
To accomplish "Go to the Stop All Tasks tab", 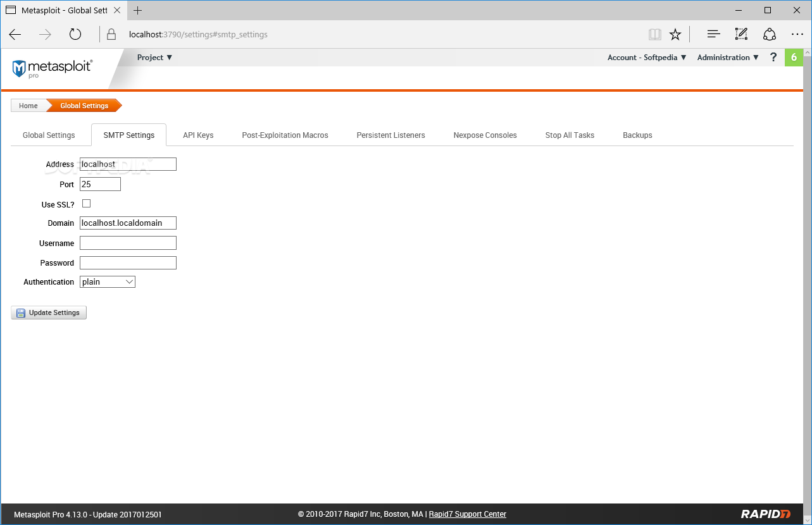I will pyautogui.click(x=570, y=135).
